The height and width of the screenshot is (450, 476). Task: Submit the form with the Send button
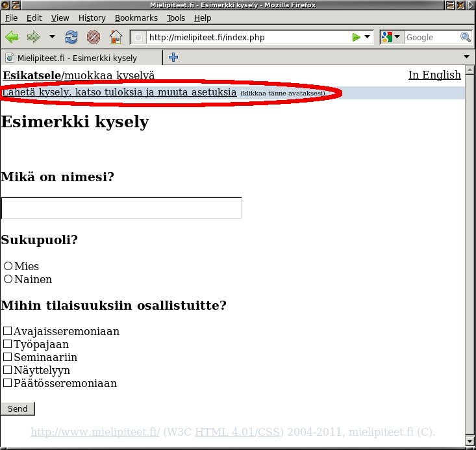[x=18, y=408]
